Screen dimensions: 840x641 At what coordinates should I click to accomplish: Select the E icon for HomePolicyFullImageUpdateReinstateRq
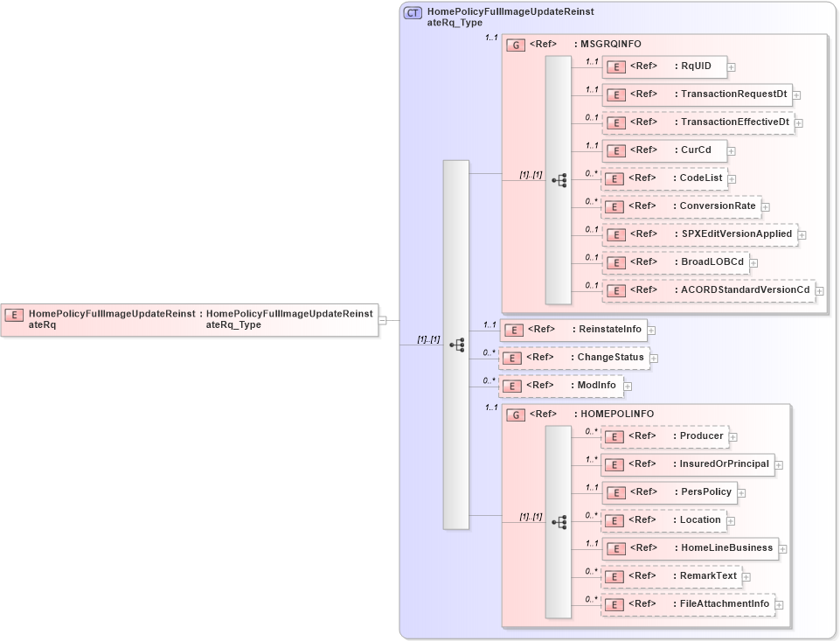coord(13,313)
